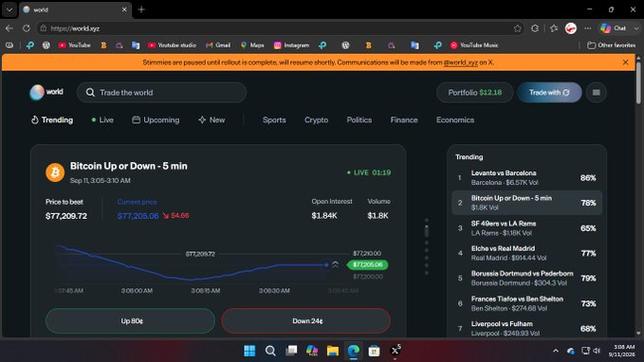This screenshot has height=362, width=644.
Task: Open the Sports category
Action: 274,119
